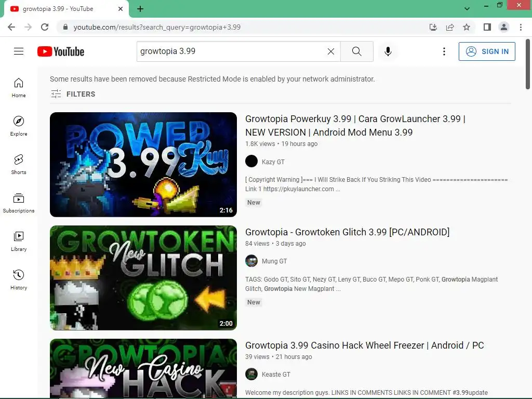Click the Keaste GT channel avatar
Screen dimensions: 532x399
point(251,374)
